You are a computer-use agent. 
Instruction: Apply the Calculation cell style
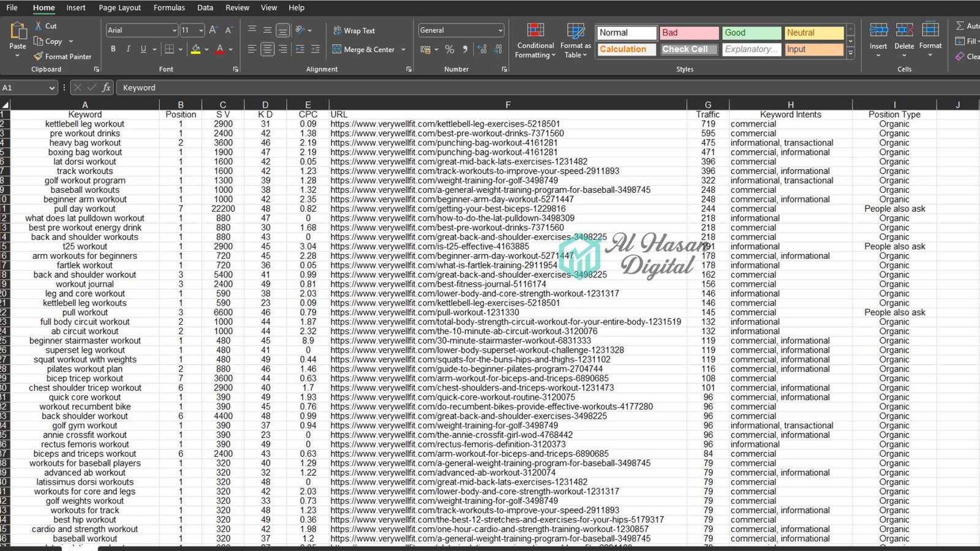pyautogui.click(x=627, y=49)
